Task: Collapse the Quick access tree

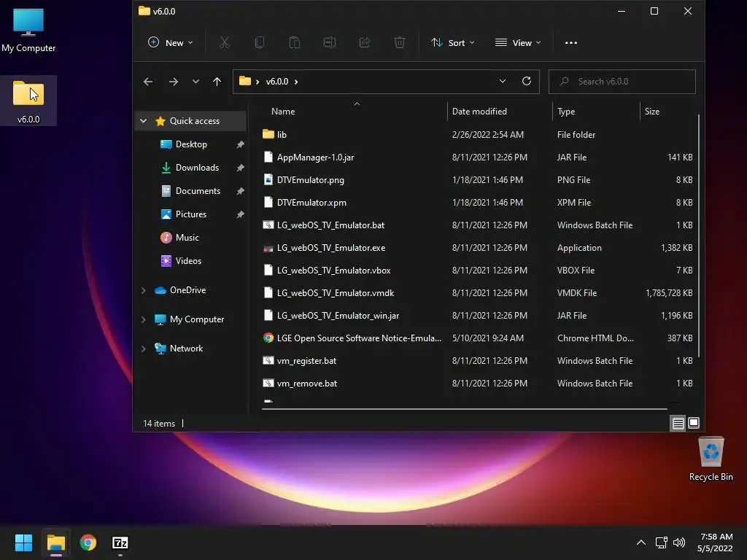Action: (x=144, y=121)
